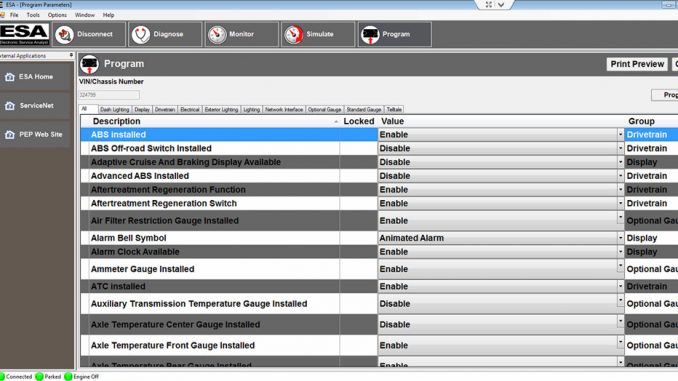
Task: Expand ATC Installed value dropdown
Action: pos(620,286)
